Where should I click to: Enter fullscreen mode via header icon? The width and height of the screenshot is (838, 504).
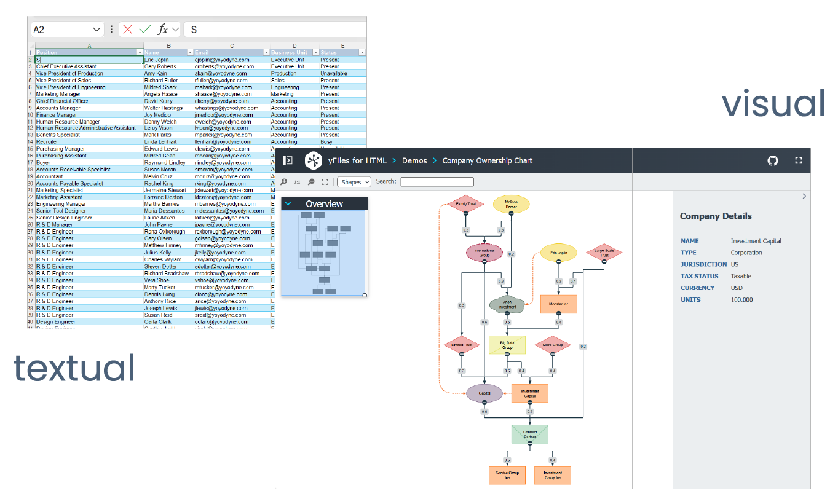tap(799, 160)
